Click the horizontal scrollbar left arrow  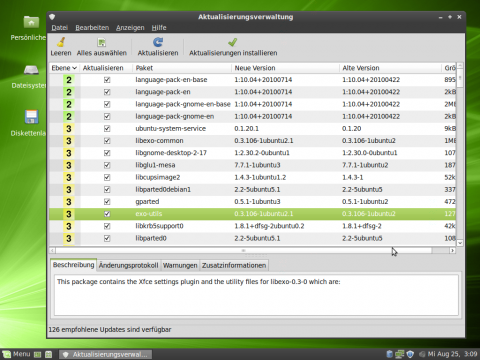pos(52,250)
